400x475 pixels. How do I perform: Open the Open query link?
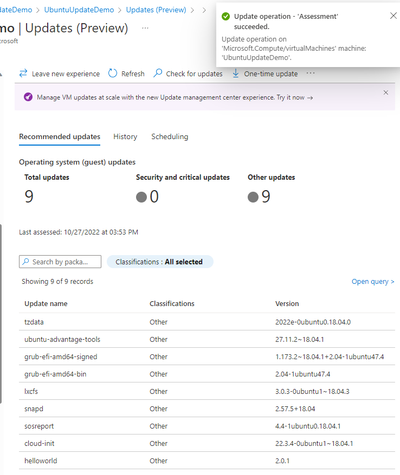pos(373,282)
